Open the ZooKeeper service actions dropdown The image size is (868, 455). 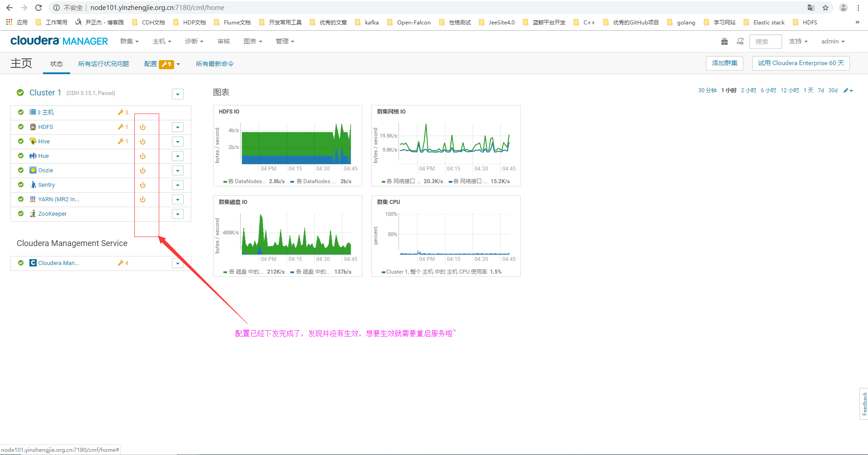(x=178, y=214)
